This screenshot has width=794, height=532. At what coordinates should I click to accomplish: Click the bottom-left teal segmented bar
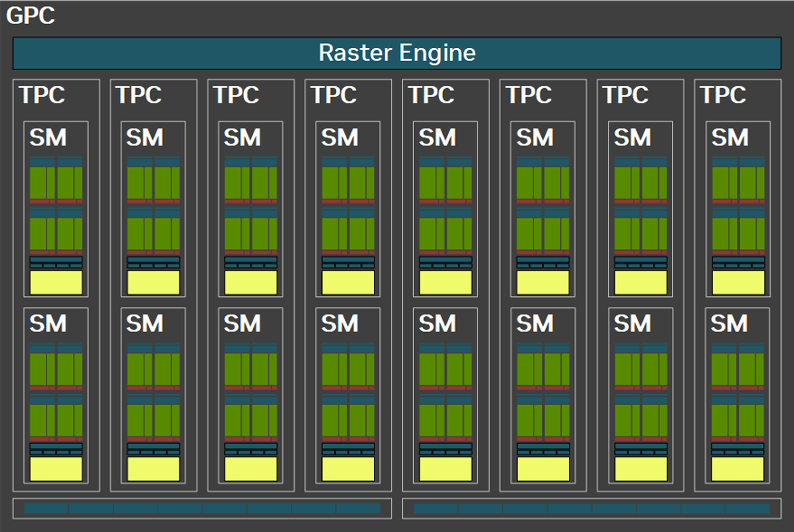(x=202, y=508)
